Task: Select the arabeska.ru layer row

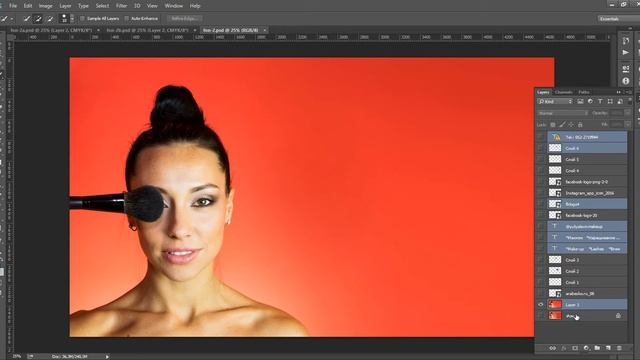Action: 587,293
